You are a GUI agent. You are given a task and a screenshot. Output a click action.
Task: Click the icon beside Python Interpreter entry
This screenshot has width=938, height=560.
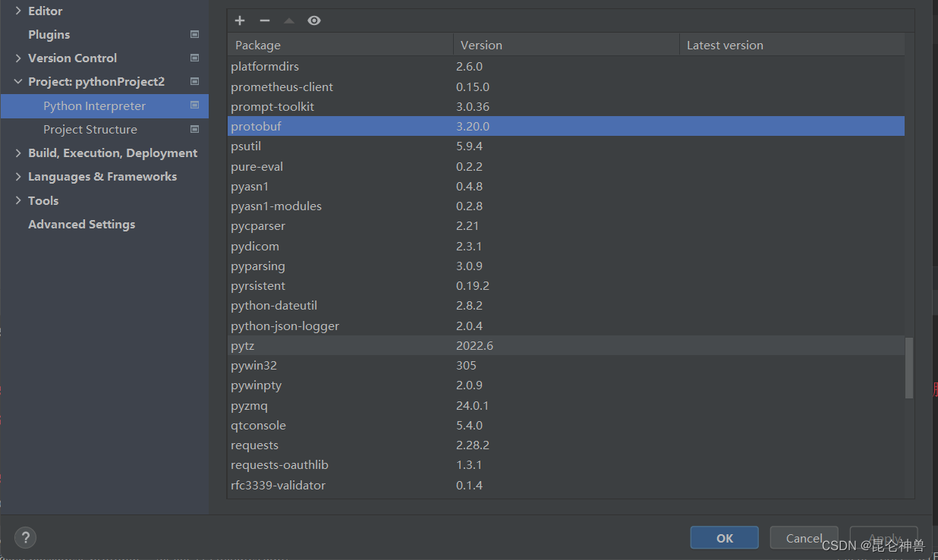(x=194, y=105)
